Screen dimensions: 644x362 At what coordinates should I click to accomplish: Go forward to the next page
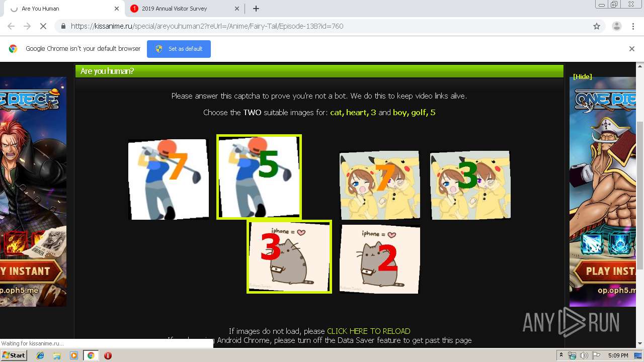tap(27, 26)
